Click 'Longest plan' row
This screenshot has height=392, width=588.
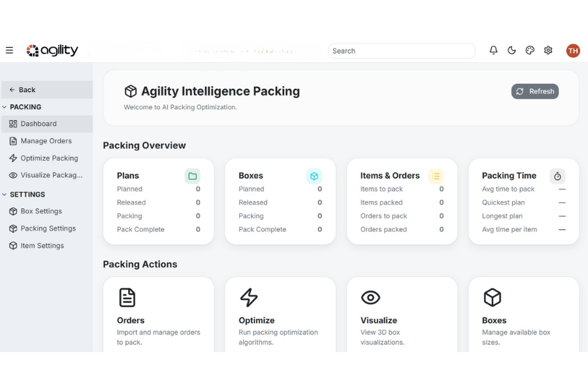click(x=523, y=216)
